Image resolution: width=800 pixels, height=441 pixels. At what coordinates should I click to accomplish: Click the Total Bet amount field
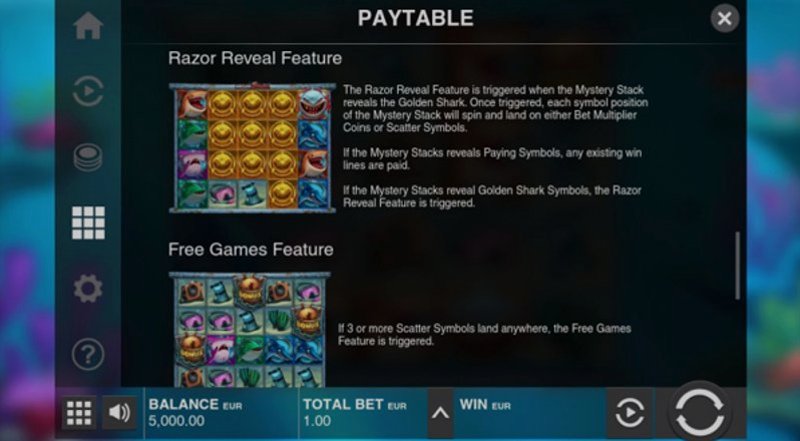[362, 412]
